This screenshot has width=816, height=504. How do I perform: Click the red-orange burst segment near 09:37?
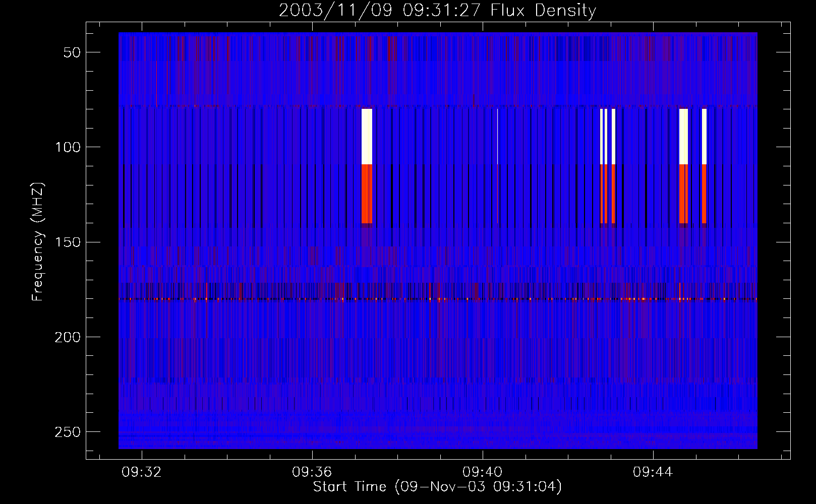point(367,194)
